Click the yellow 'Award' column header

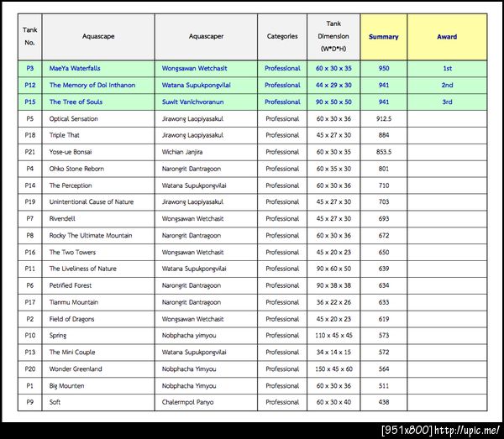(447, 37)
